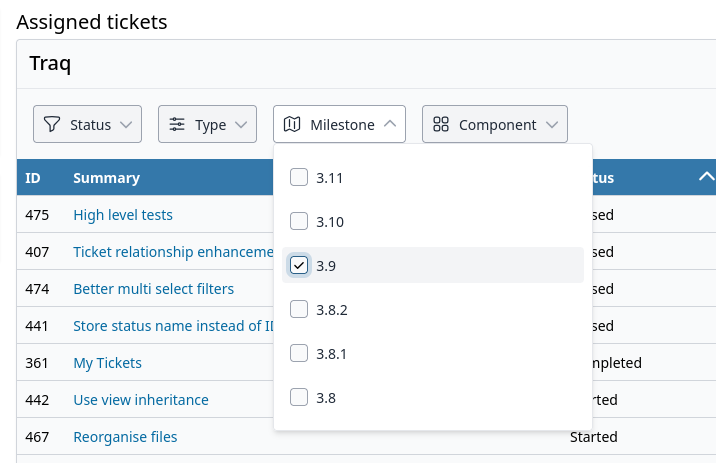Select the 3.9 option label
Viewport: 716px width, 463px height.
coord(326,266)
